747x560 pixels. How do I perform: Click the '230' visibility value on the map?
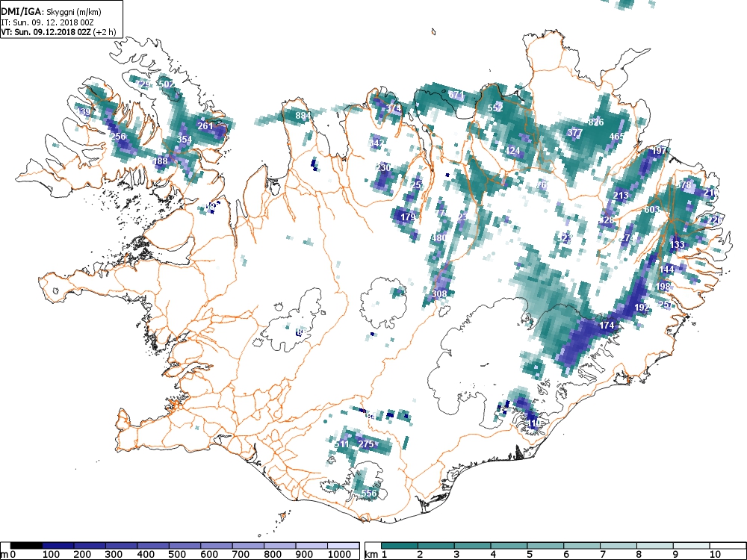[383, 167]
